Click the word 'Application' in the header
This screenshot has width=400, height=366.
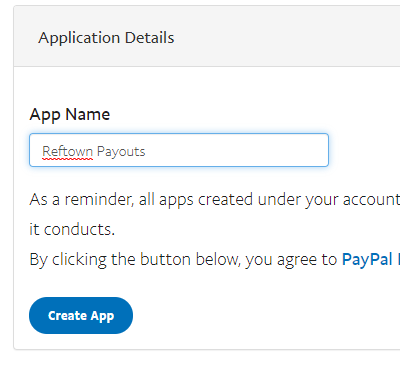pos(79,38)
